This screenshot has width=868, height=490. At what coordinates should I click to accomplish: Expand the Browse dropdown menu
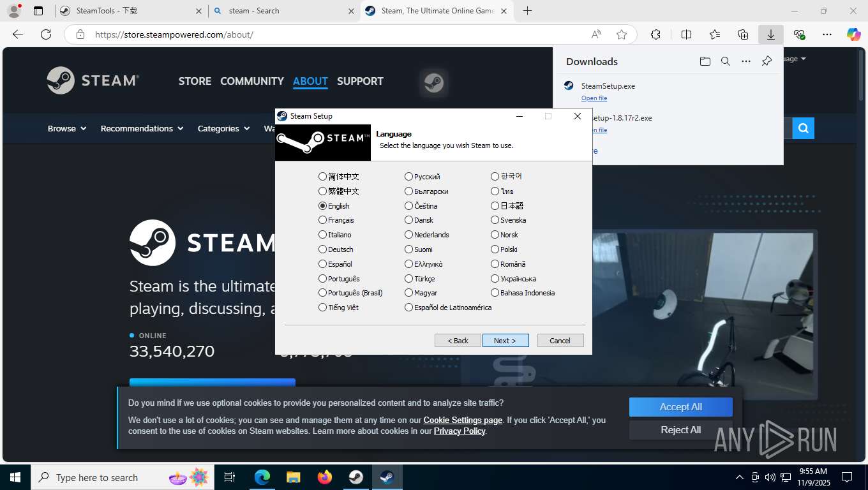(x=67, y=128)
